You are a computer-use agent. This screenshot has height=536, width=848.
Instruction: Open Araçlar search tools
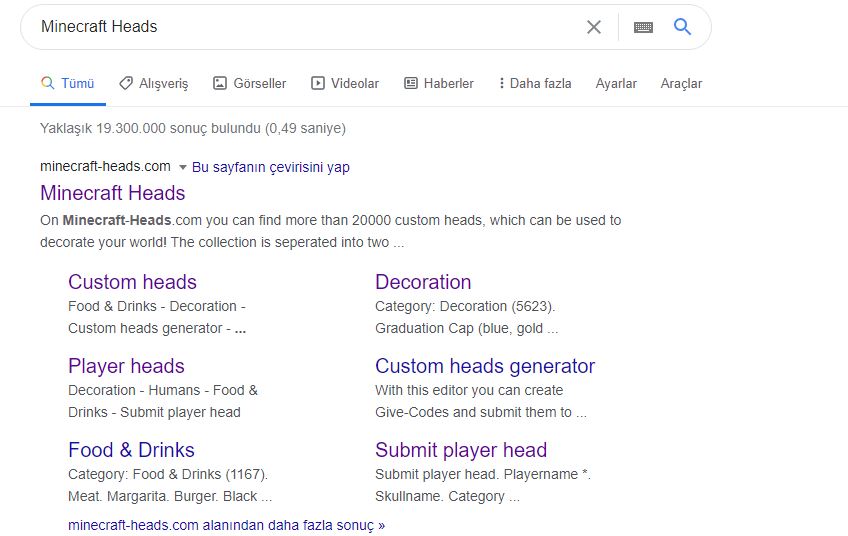pos(681,84)
